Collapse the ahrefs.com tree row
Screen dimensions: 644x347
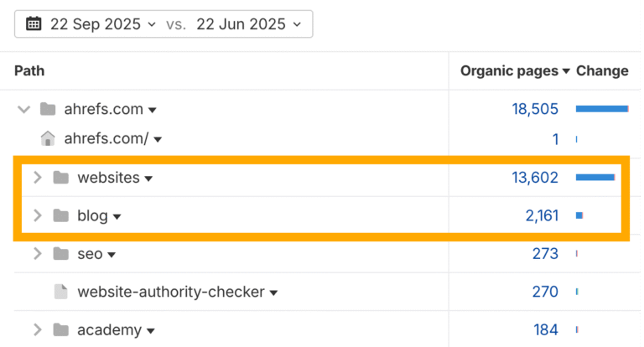[23, 109]
